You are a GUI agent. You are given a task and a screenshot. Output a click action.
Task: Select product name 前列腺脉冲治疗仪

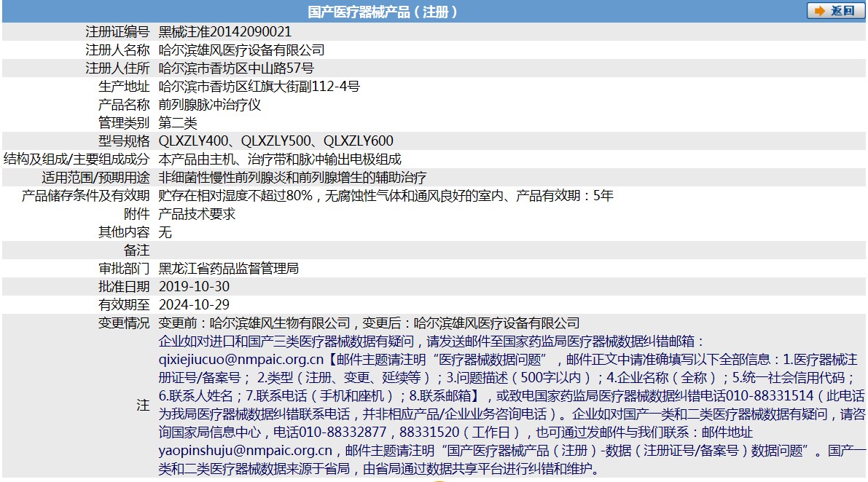click(210, 105)
